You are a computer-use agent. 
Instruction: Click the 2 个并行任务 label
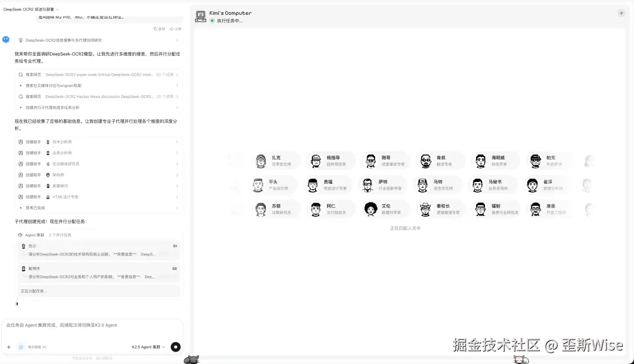pyautogui.click(x=60, y=235)
